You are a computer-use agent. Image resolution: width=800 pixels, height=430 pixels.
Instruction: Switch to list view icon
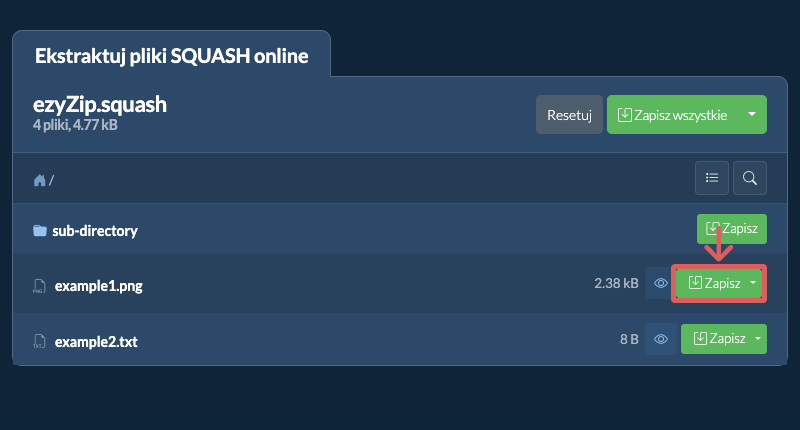[x=712, y=178]
